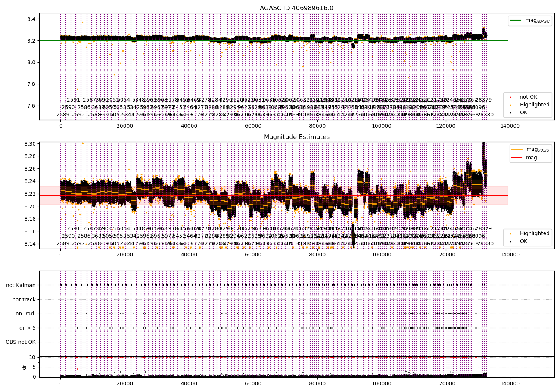
Task: Click 'not OK' legend entry in top plot
Action: [x=523, y=97]
